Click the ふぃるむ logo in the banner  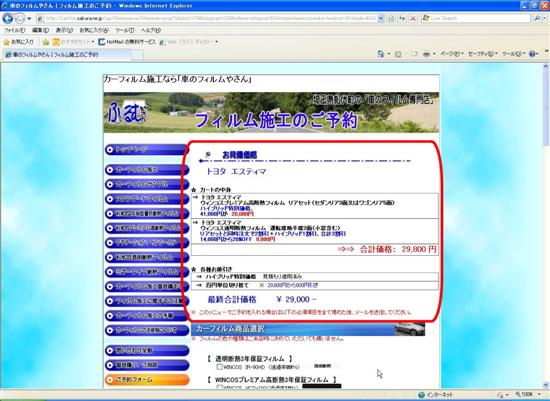point(128,112)
